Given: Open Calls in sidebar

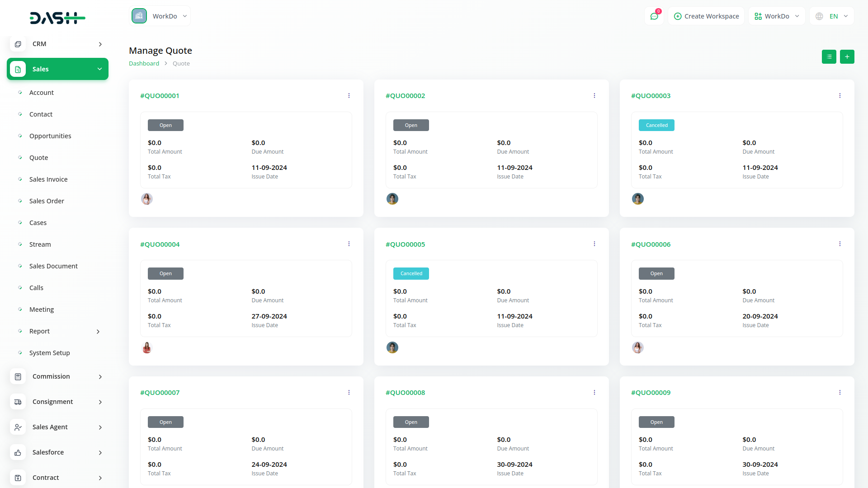Looking at the screenshot, I should point(36,288).
